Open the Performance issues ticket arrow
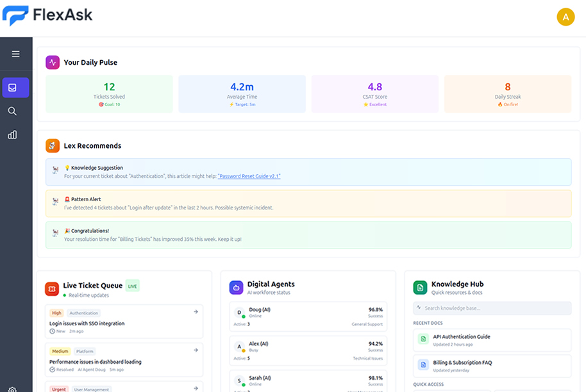The width and height of the screenshot is (586, 392). point(196,350)
